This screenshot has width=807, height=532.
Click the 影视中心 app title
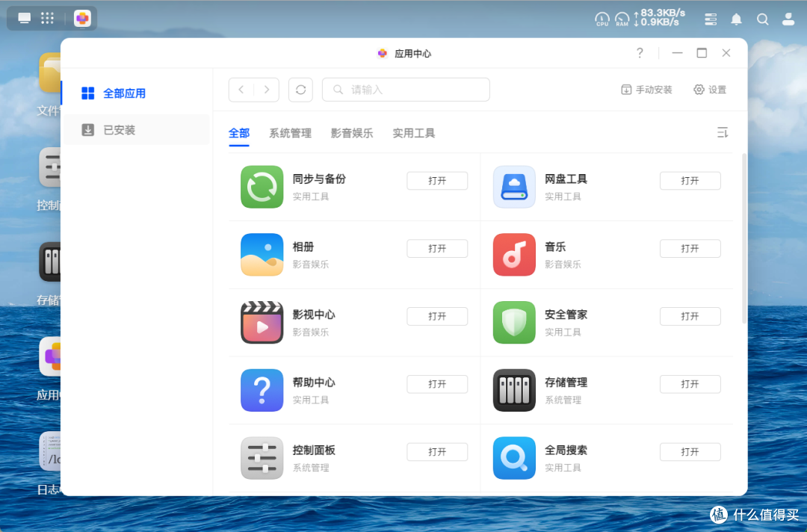tap(314, 315)
